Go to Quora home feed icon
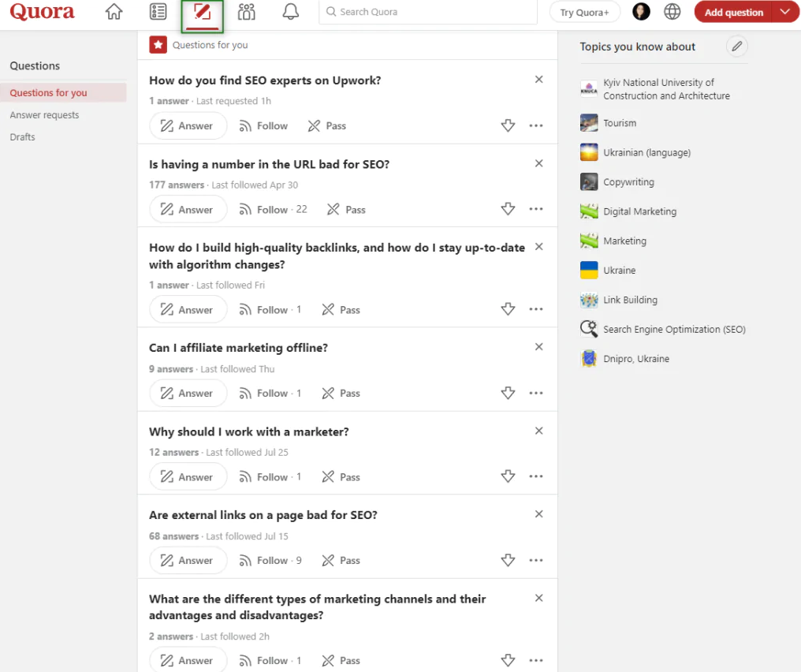Image resolution: width=801 pixels, height=672 pixels. pos(114,12)
